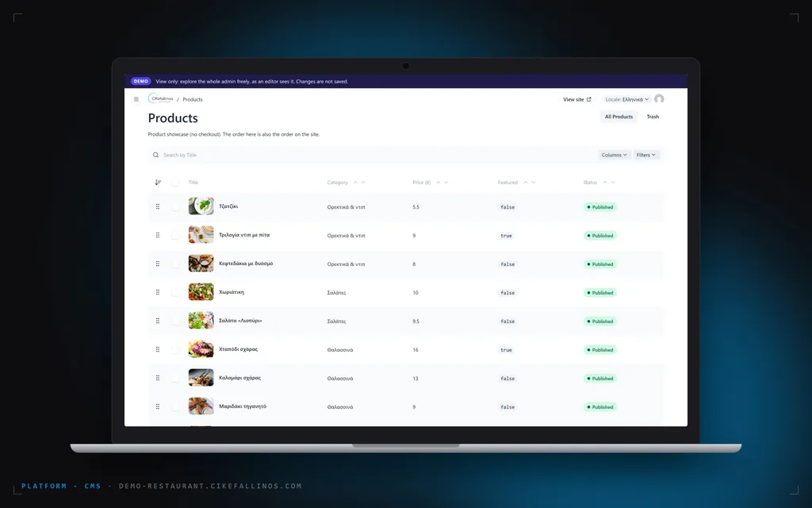Image resolution: width=812 pixels, height=508 pixels.
Task: Click drag handle of Μαριδάκι τηγανητό row
Action: point(158,406)
